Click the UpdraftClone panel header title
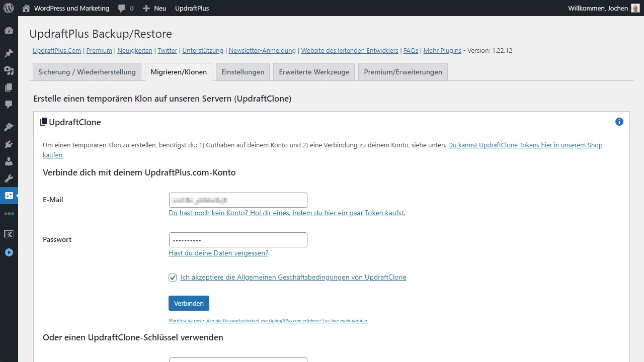The width and height of the screenshot is (644, 362). click(x=75, y=122)
